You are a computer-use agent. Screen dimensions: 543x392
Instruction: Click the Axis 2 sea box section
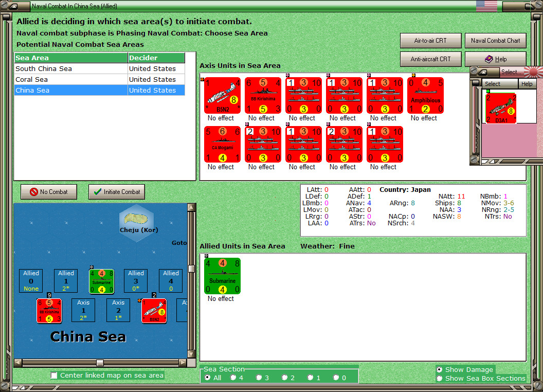[118, 310]
